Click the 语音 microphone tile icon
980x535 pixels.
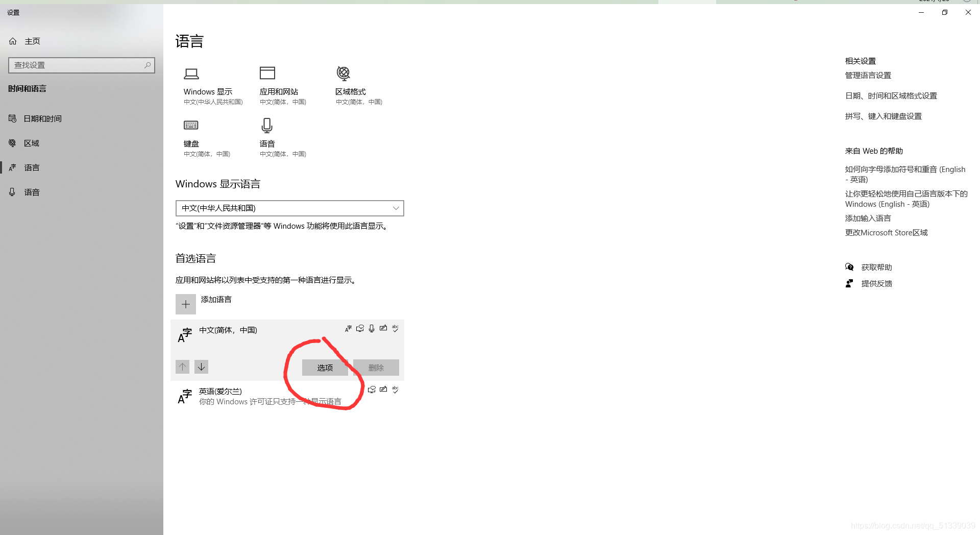pos(267,126)
